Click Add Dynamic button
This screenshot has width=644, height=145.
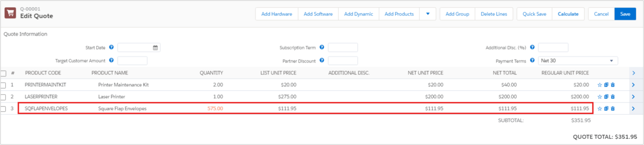[x=359, y=14]
